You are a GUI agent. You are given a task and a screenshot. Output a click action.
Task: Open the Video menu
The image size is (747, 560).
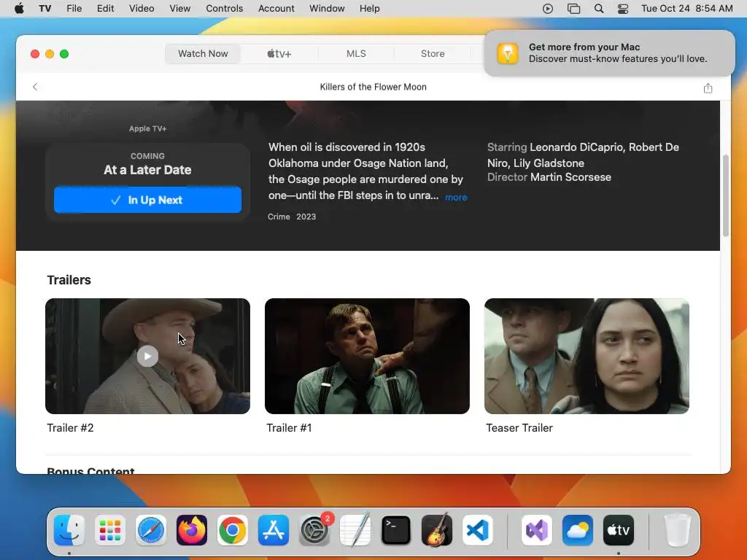point(142,9)
